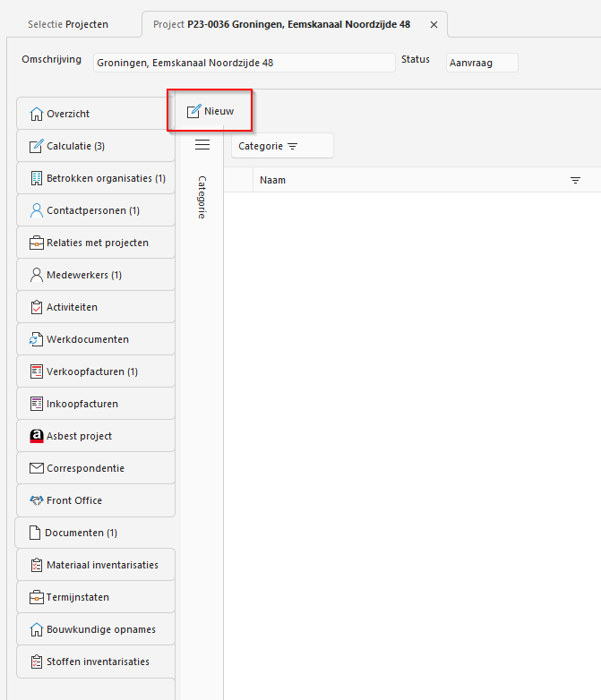Open Medewerkers (1) section
Viewport: 601px width, 700px height.
tap(96, 275)
